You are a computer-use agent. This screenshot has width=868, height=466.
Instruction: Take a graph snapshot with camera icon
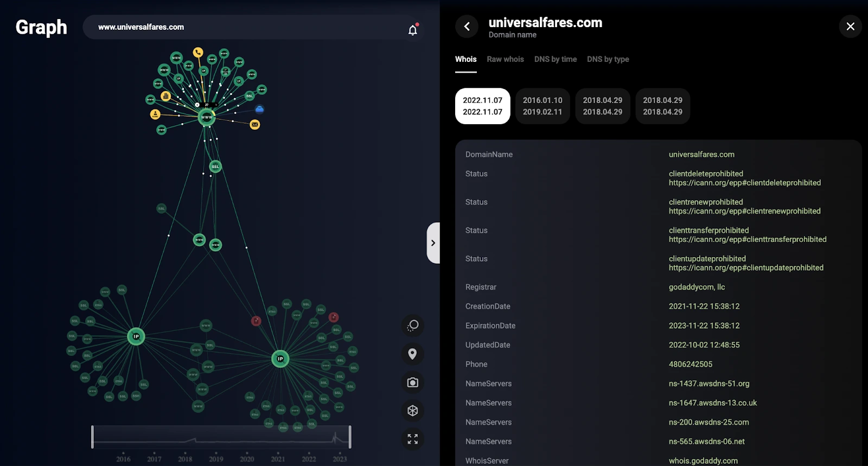point(412,382)
